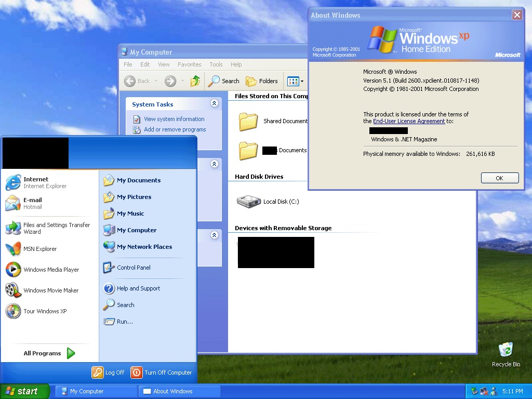Image resolution: width=532 pixels, height=399 pixels.
Task: Click the network connection tray icon
Action: pyautogui.click(x=484, y=391)
